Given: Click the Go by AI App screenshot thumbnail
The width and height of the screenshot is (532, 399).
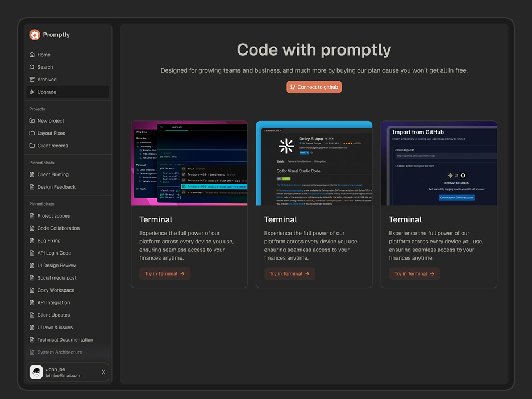Looking at the screenshot, I should click(x=314, y=163).
